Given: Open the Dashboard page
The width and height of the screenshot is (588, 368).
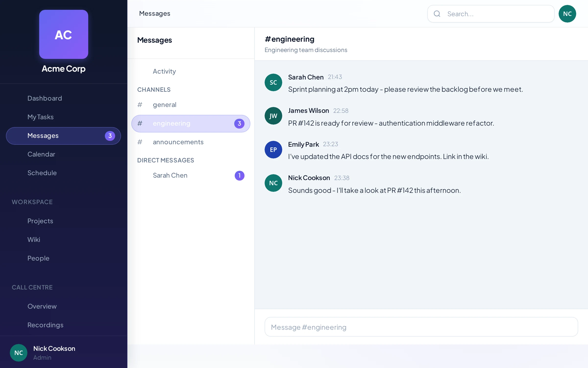Looking at the screenshot, I should [x=63, y=98].
